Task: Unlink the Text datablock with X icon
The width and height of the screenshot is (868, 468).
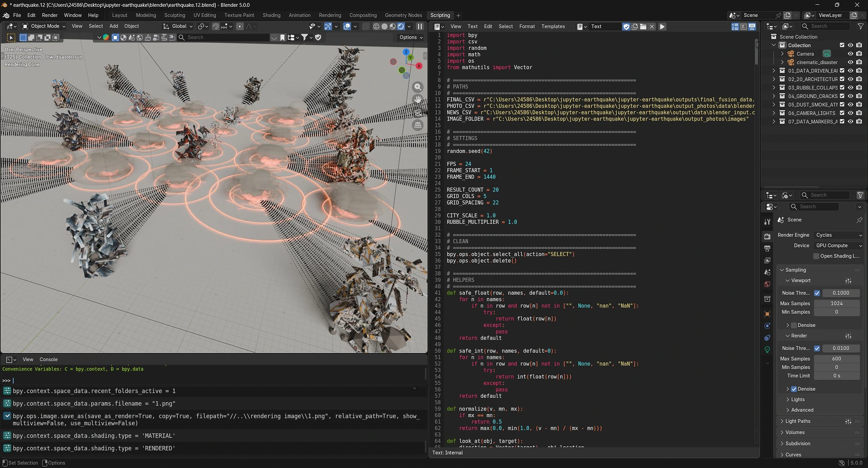Action: 652,26
